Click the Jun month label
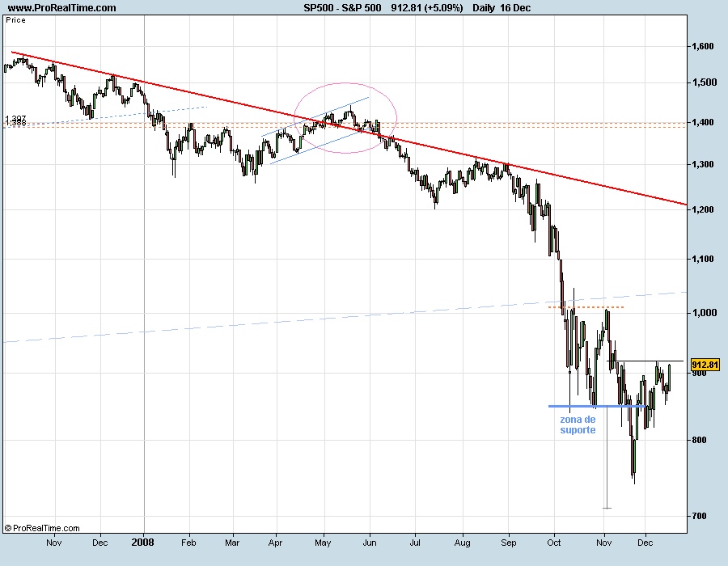 tap(370, 543)
